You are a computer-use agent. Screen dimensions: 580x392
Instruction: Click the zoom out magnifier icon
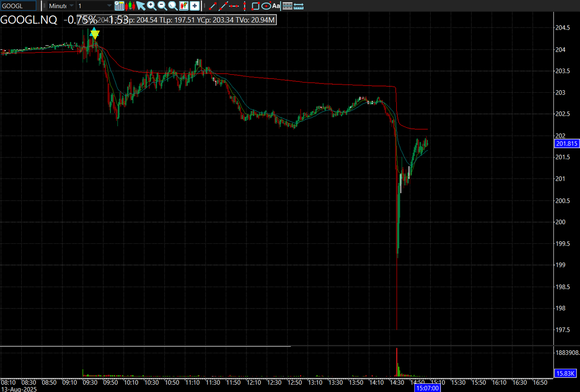point(162,6)
